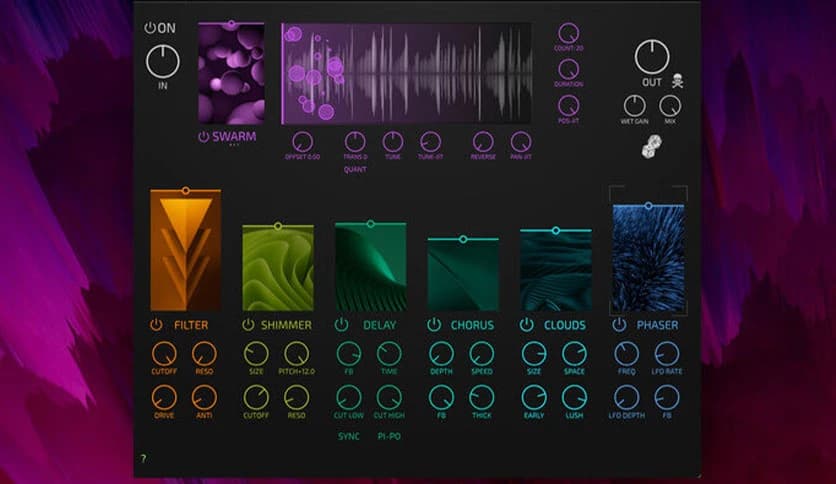Click the Phaser LFO DEPTH knob
836x484 pixels.
coord(626,398)
